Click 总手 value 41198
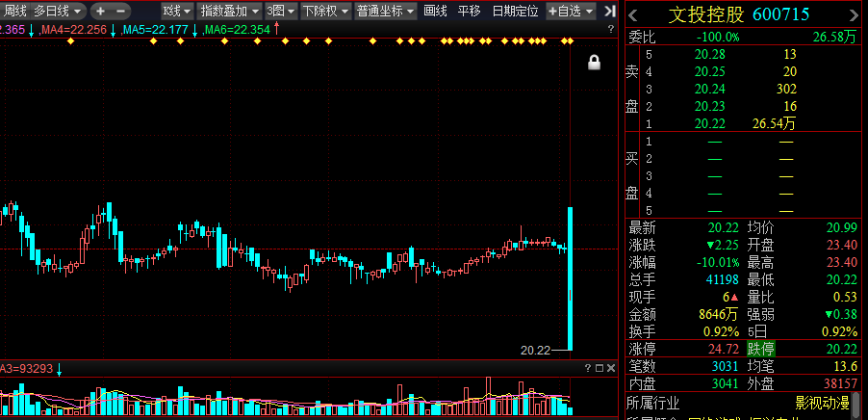This screenshot has width=868, height=420. coord(723,279)
